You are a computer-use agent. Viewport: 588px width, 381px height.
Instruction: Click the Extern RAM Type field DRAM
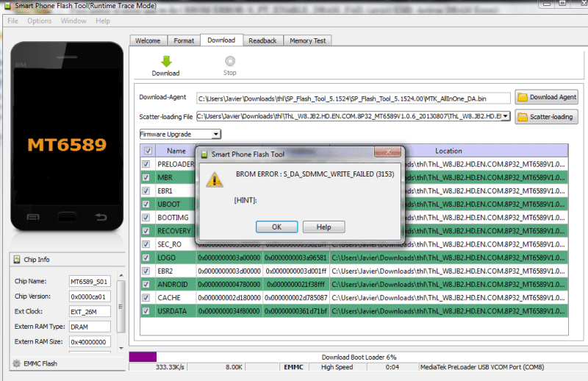(x=90, y=327)
